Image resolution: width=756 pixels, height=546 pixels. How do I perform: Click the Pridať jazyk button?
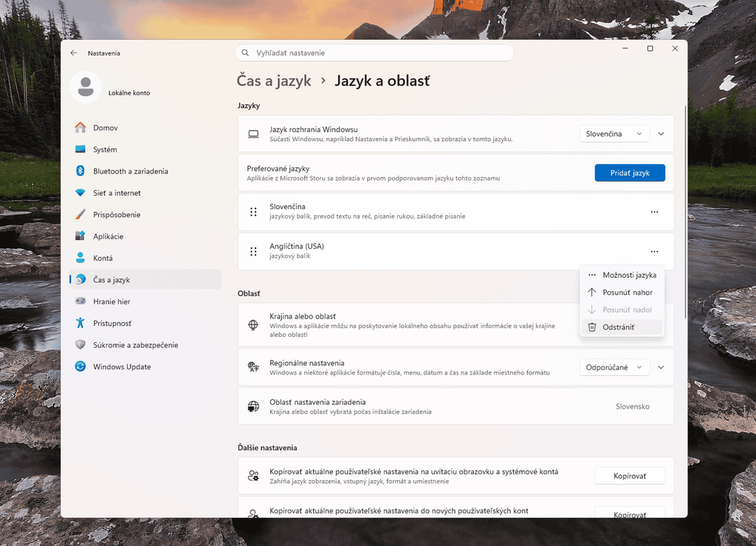pos(630,173)
